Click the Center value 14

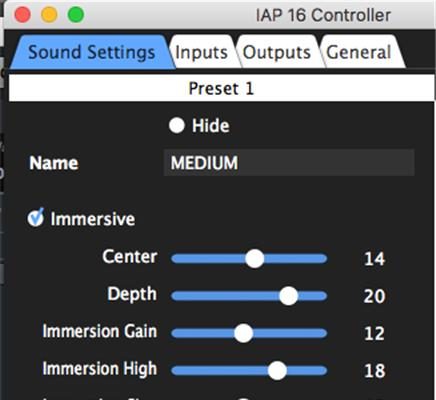tap(375, 259)
